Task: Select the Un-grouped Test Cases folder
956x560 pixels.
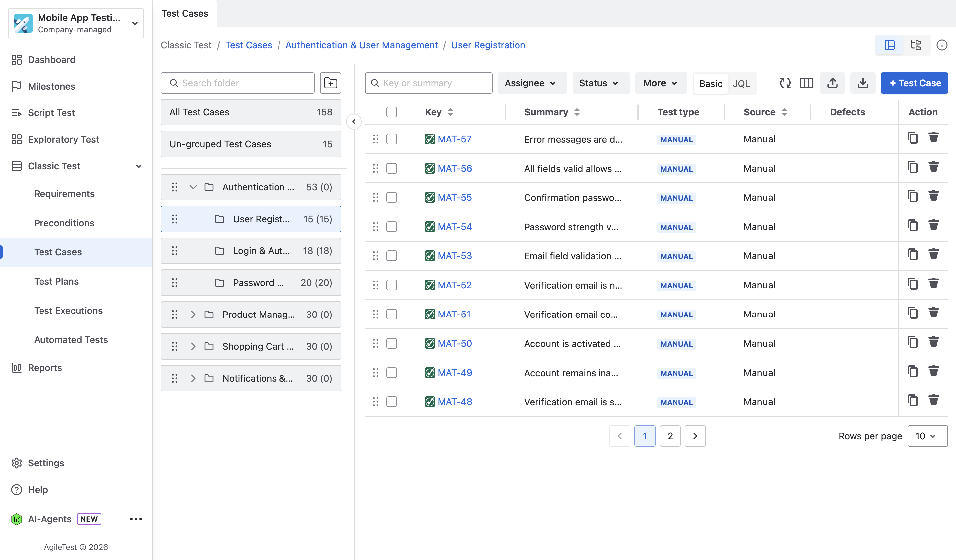Action: point(250,144)
